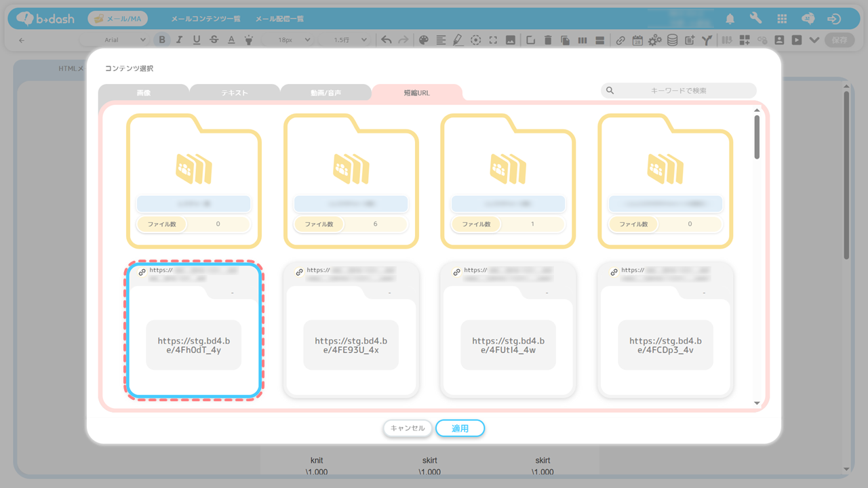Open the メール/MA menu pill
The image size is (868, 488).
click(117, 19)
